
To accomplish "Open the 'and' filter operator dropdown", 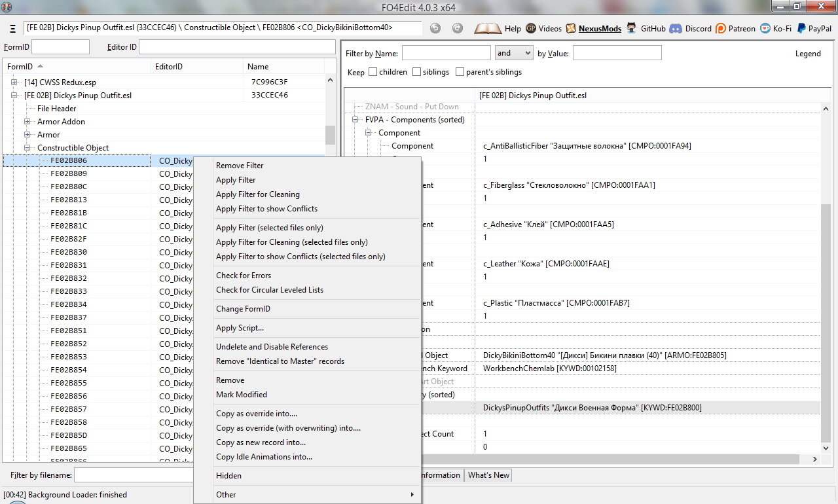I will pyautogui.click(x=514, y=53).
